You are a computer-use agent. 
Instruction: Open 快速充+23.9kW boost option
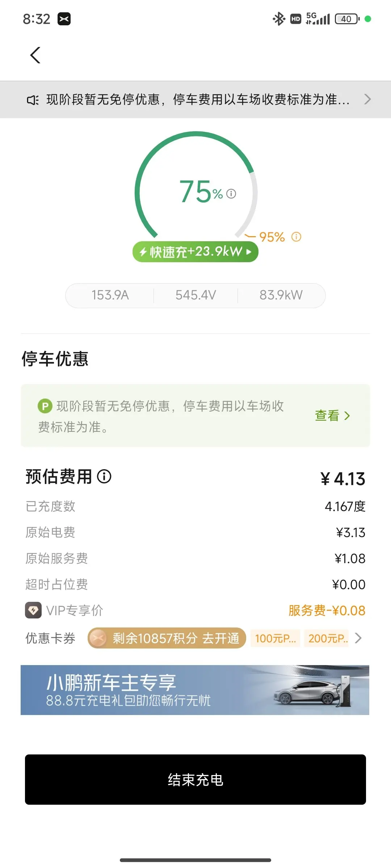pyautogui.click(x=195, y=252)
